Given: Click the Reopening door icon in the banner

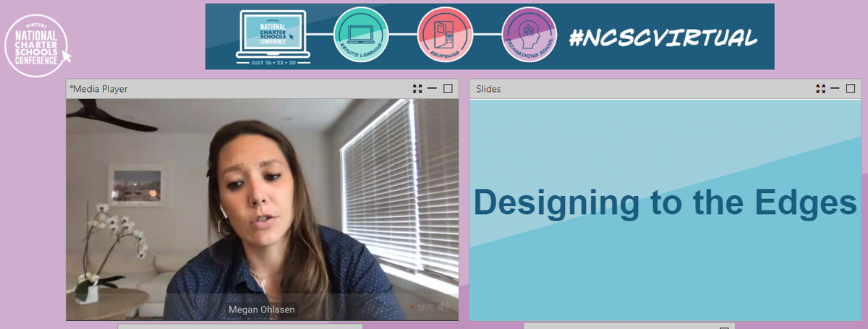Looking at the screenshot, I should [445, 36].
